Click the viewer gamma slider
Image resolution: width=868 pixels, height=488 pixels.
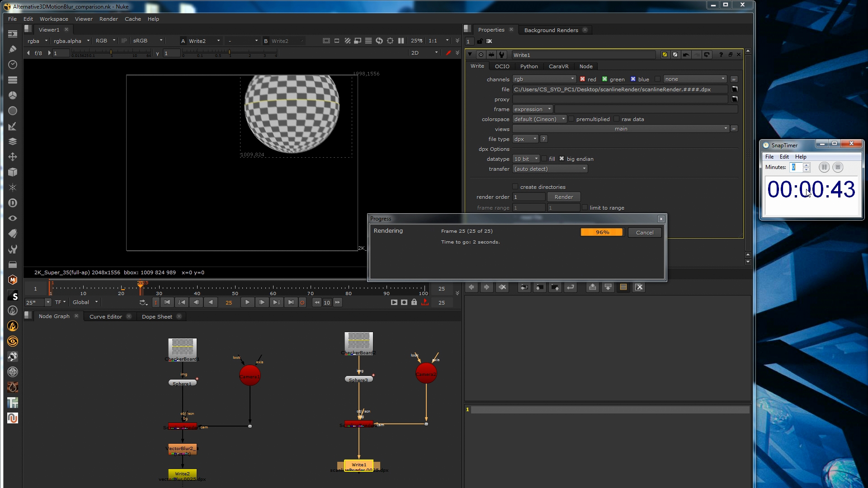click(x=230, y=53)
